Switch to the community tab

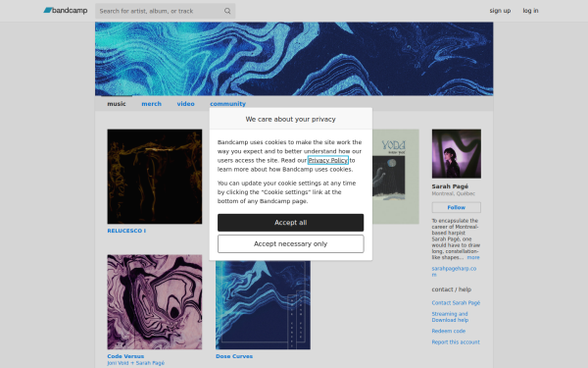click(227, 104)
